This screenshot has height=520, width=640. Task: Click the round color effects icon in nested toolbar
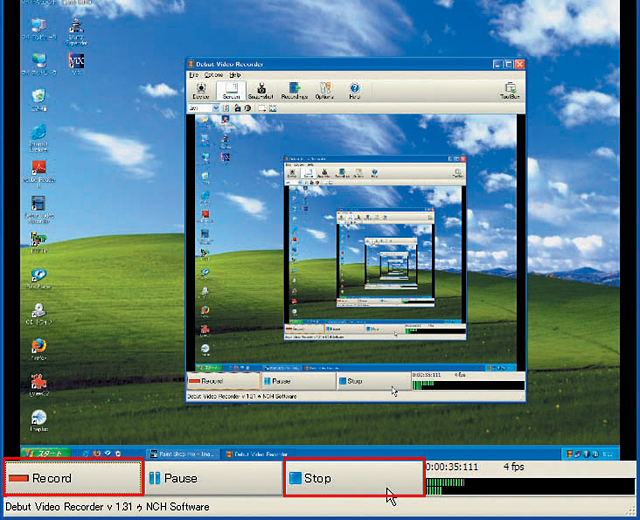pyautogui.click(x=248, y=108)
